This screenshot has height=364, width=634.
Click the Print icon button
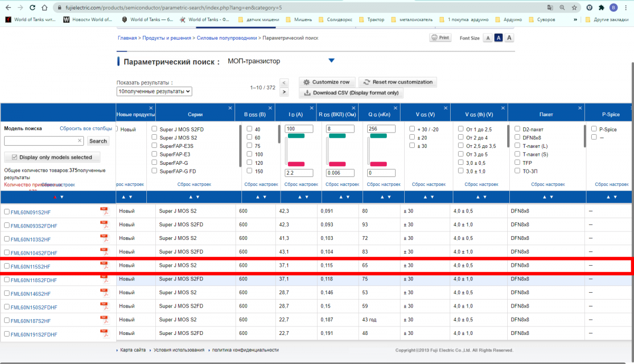(x=440, y=38)
